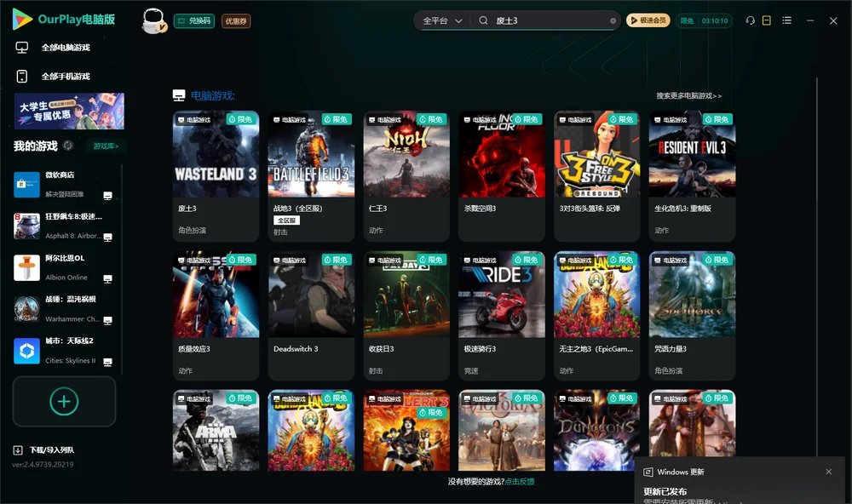This screenshot has width=852, height=504.
Task: Select the Resident Evil 3 game card
Action: click(692, 176)
